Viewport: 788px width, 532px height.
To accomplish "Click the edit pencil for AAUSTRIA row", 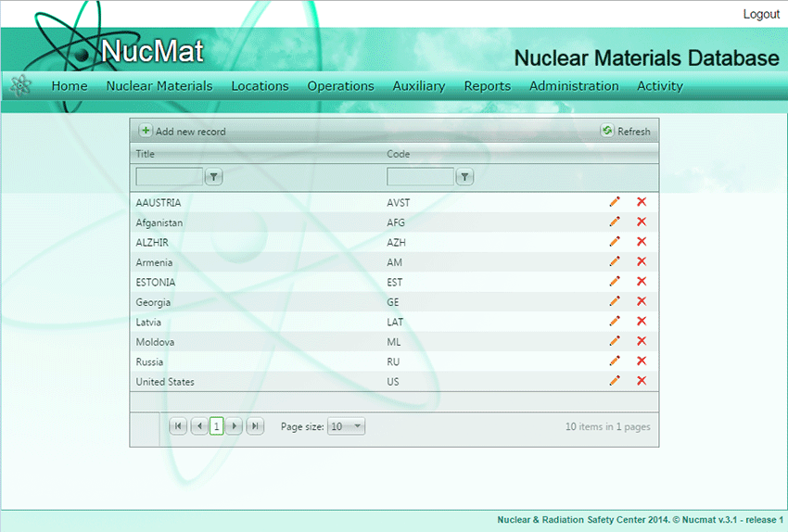I will (614, 202).
